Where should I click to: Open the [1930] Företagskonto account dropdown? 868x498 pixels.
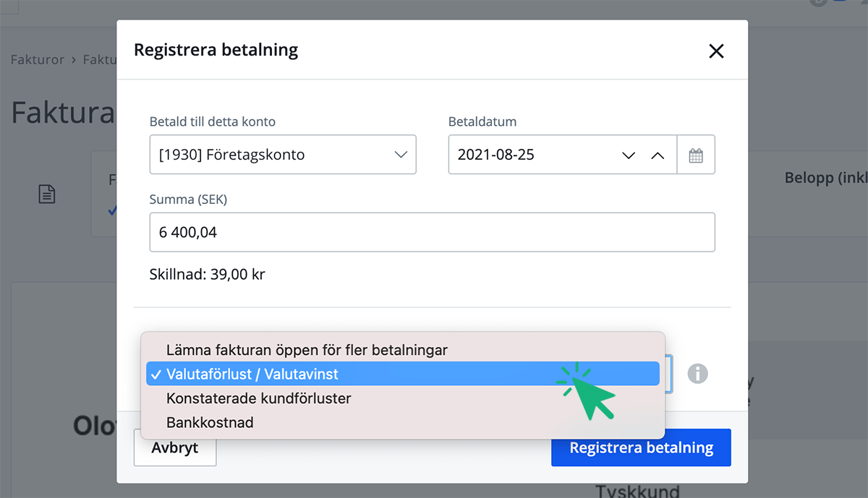click(x=282, y=154)
